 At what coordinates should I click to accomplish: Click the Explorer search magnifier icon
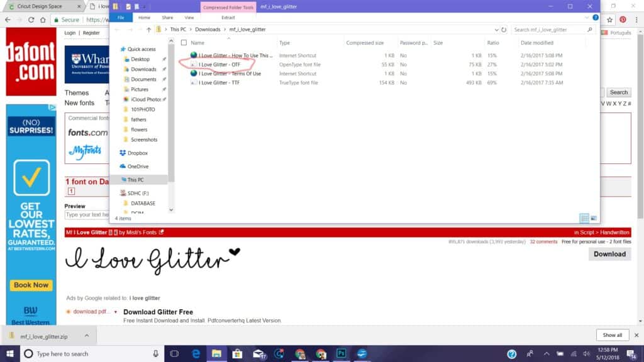tap(590, 30)
